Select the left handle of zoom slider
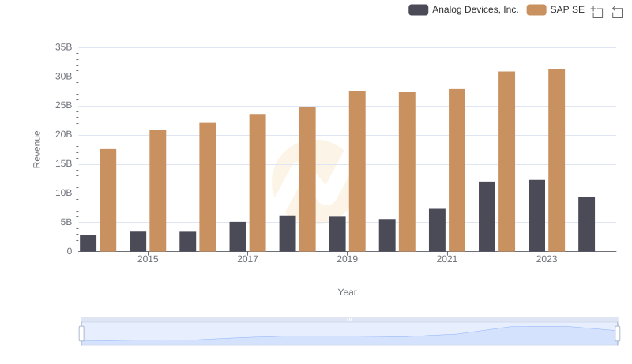 point(81,334)
